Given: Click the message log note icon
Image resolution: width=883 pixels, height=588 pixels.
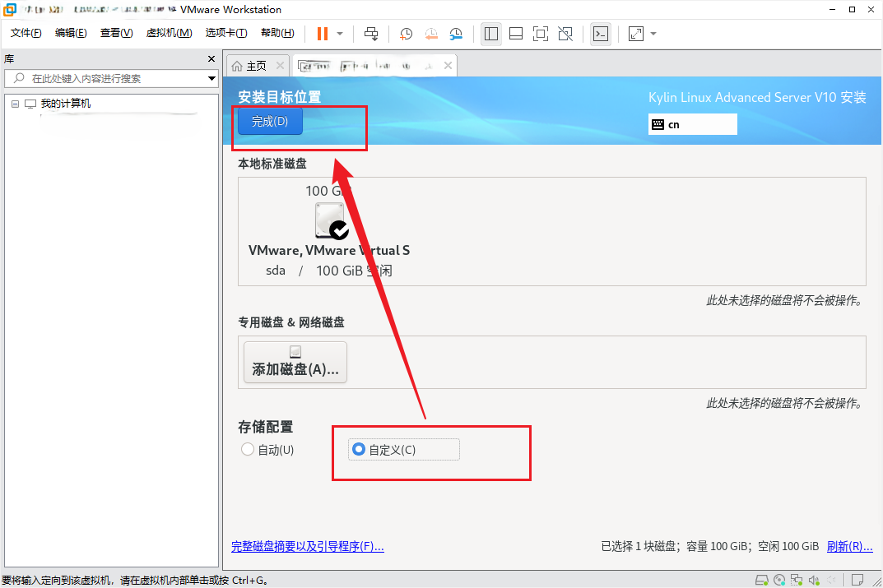Looking at the screenshot, I should click(x=857, y=580).
